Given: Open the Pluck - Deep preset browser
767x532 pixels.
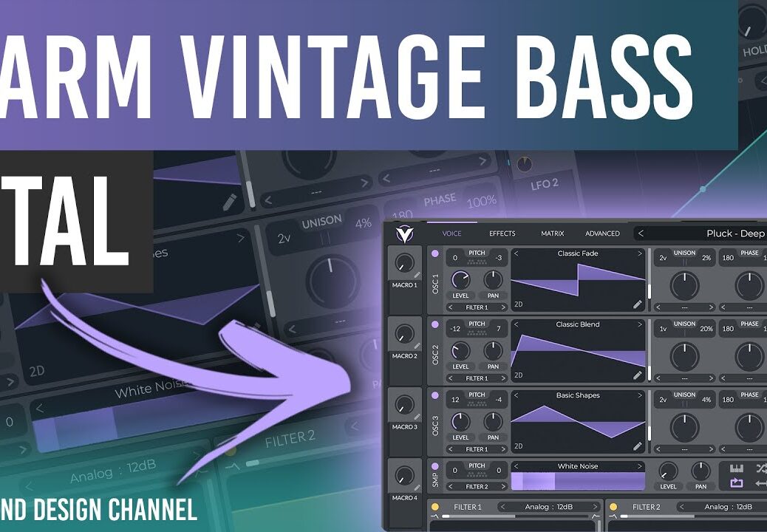Looking at the screenshot, I should click(735, 233).
